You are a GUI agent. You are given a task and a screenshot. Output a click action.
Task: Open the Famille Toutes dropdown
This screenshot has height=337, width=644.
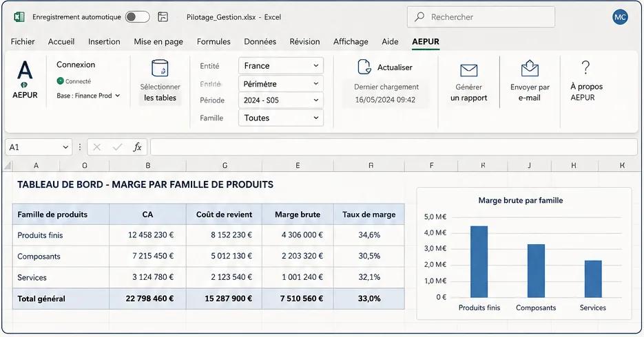pos(281,118)
